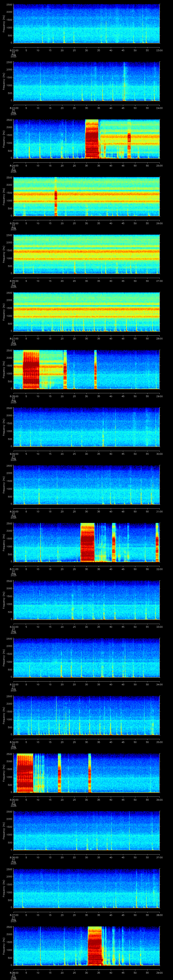Click the narrow red burst in the 8:25:00 spectrogram

pyautogui.click(x=56, y=197)
